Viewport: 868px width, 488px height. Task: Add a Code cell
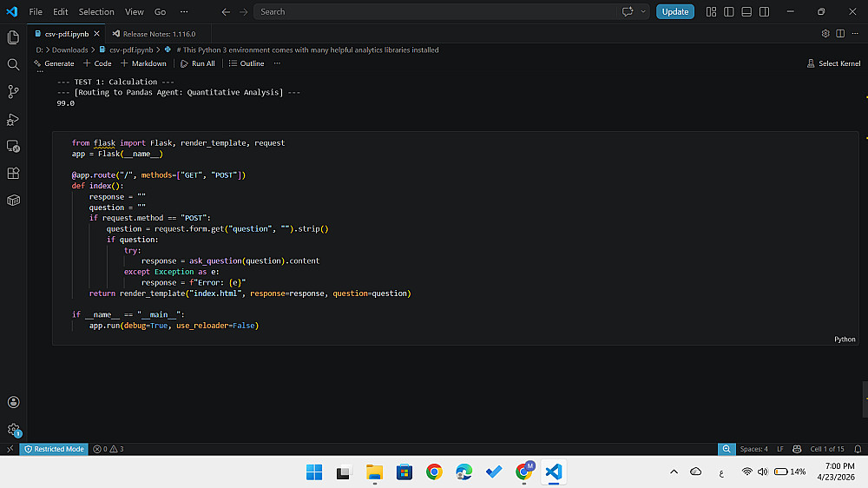(97, 63)
